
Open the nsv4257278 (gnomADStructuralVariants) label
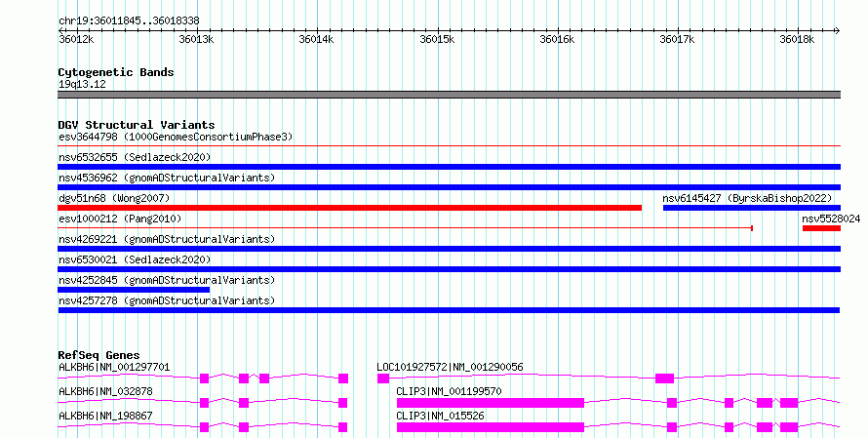[167, 300]
